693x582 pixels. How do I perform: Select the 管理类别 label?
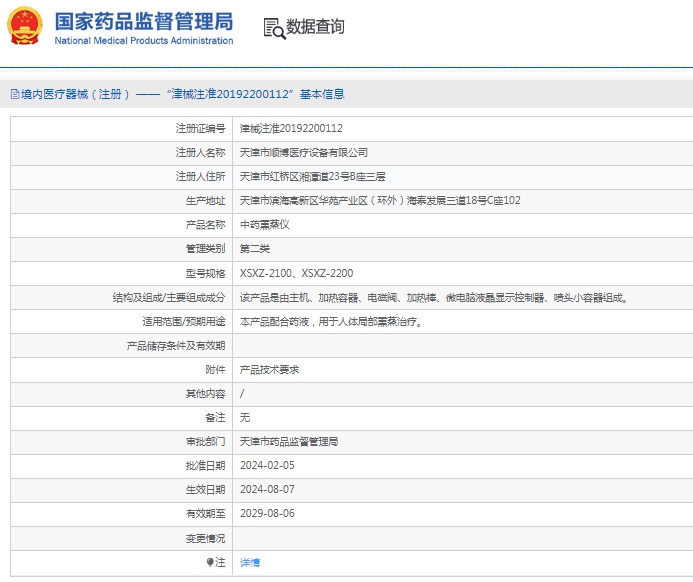pos(206,249)
